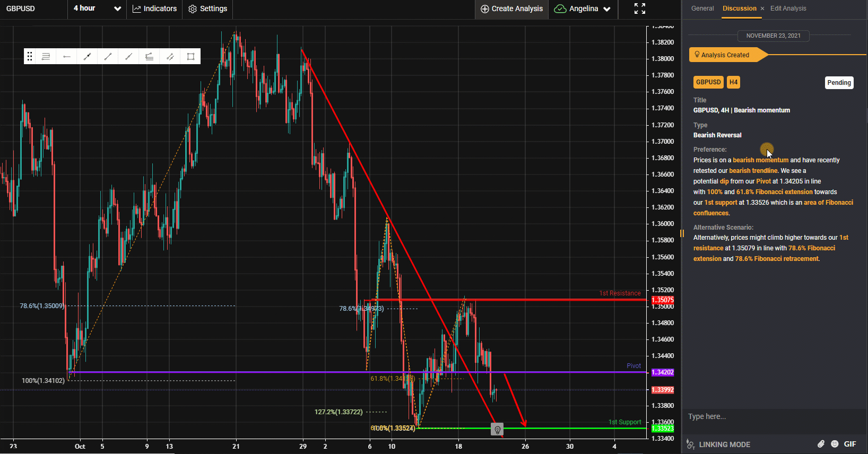Image resolution: width=868 pixels, height=454 pixels.
Task: Click the 1st Resistance line label
Action: [x=620, y=293]
